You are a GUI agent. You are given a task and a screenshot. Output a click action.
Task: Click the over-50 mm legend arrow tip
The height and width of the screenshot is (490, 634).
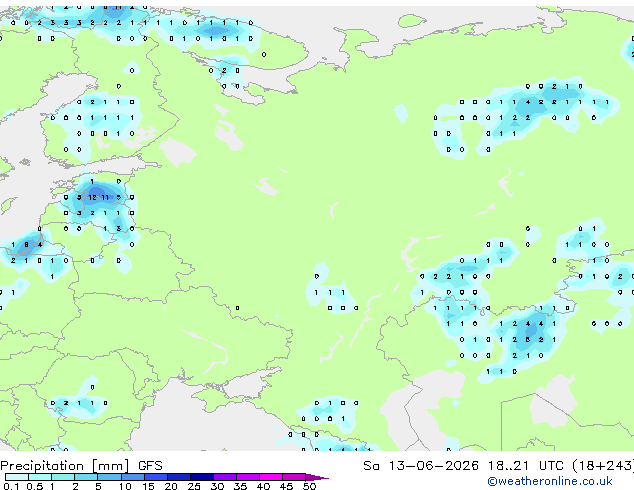pyautogui.click(x=317, y=477)
